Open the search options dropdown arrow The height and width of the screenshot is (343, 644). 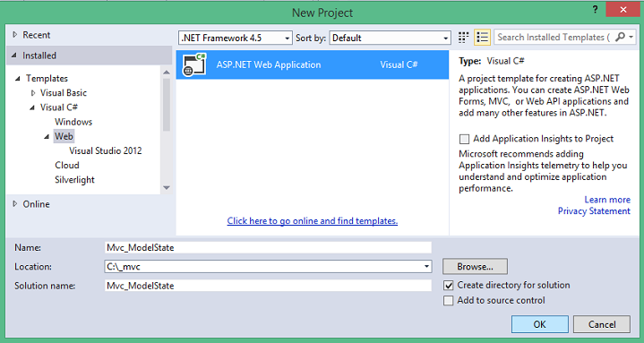[x=631, y=38]
